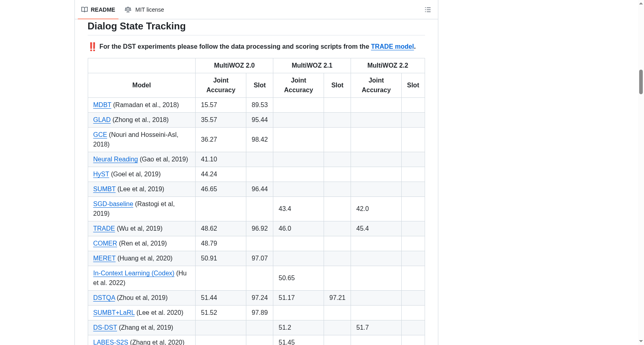The image size is (644, 345).
Task: Switch to the README tab
Action: tap(98, 10)
